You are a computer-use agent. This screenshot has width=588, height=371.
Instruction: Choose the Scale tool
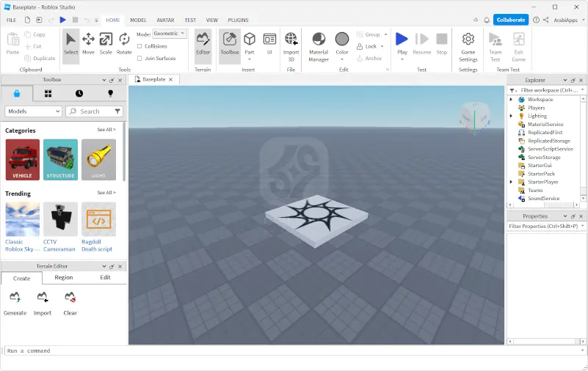point(106,43)
